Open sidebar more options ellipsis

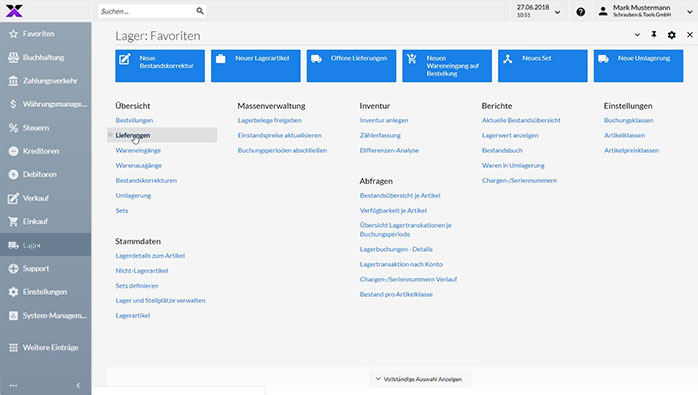pos(13,386)
